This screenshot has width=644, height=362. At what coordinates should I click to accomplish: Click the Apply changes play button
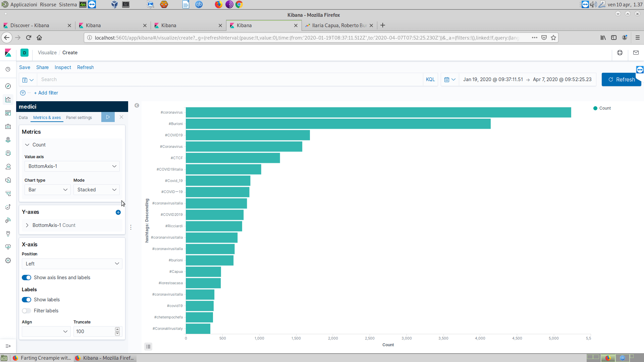click(x=108, y=117)
